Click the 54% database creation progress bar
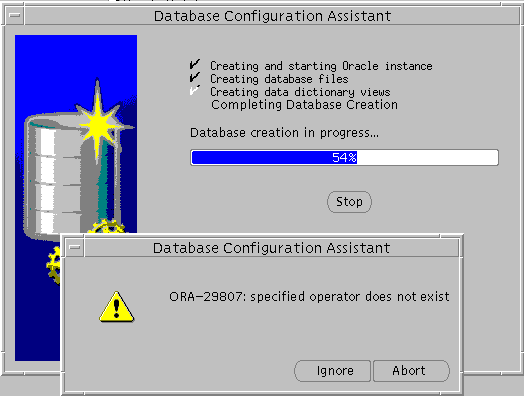 click(345, 157)
